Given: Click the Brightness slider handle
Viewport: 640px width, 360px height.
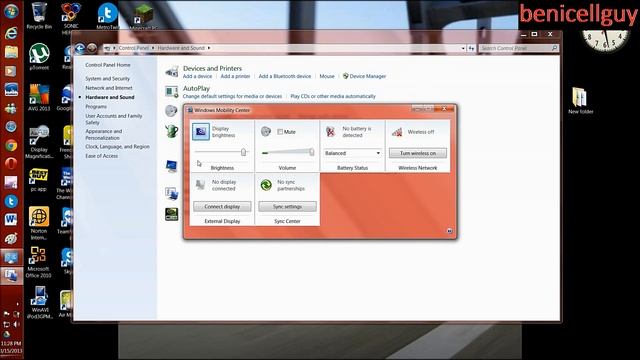Looking at the screenshot, I should 243,152.
